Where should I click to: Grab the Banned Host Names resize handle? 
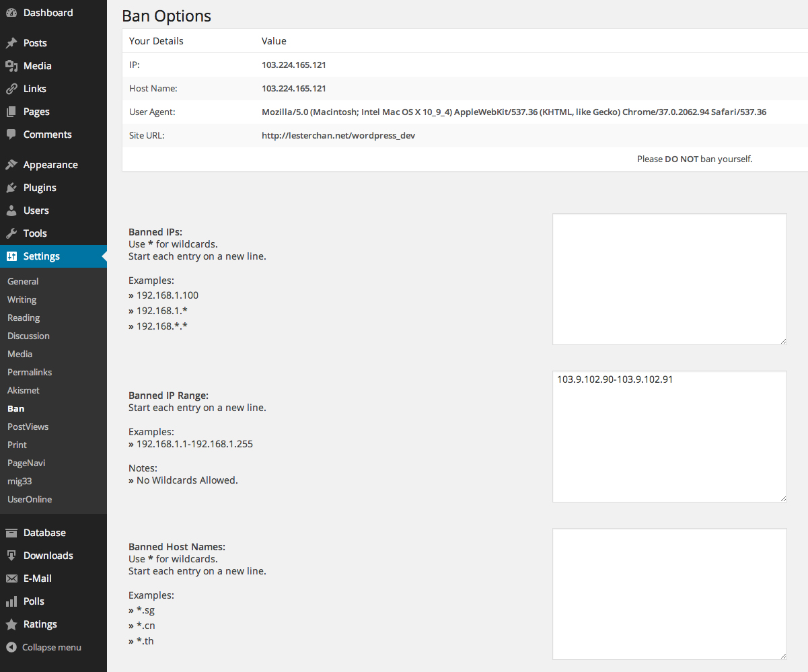(783, 656)
